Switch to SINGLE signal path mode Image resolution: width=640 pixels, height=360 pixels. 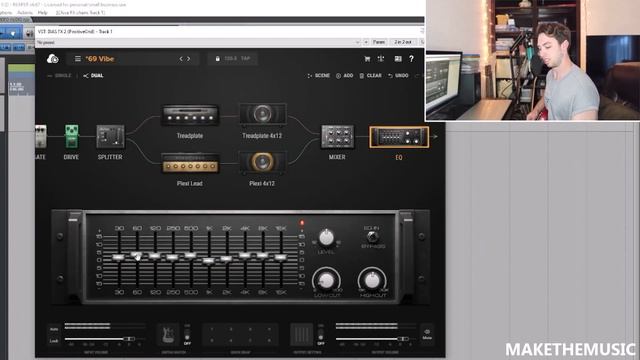point(59,76)
